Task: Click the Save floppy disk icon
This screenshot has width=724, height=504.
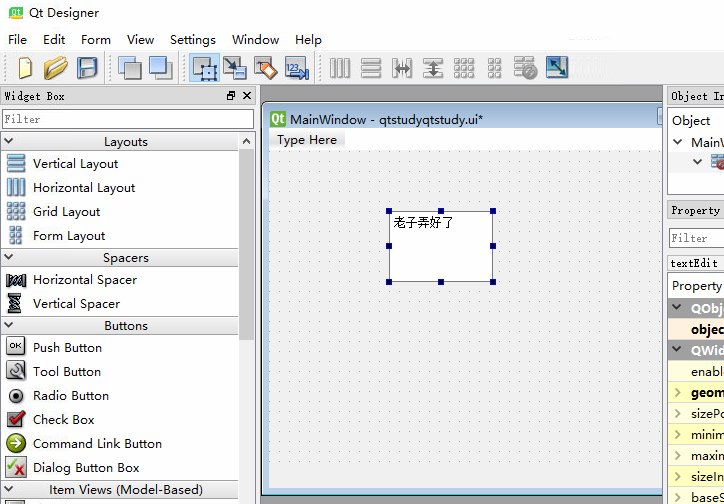Action: click(87, 68)
